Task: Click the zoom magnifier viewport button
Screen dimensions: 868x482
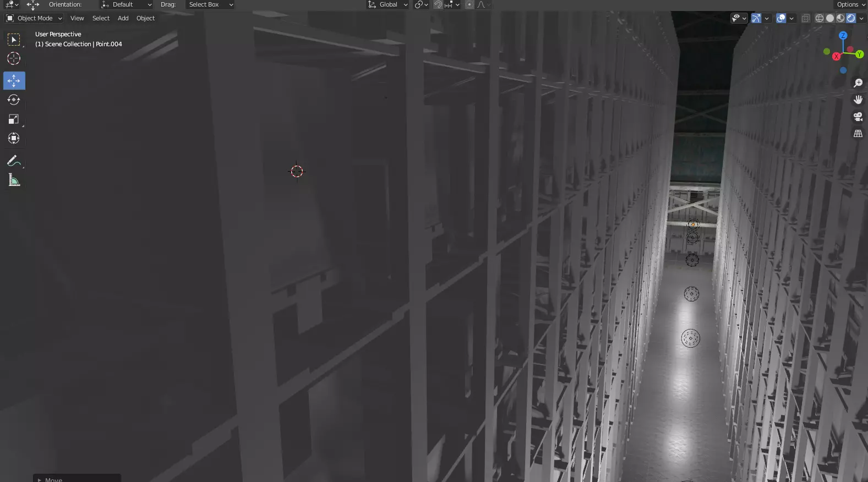Action: click(858, 83)
